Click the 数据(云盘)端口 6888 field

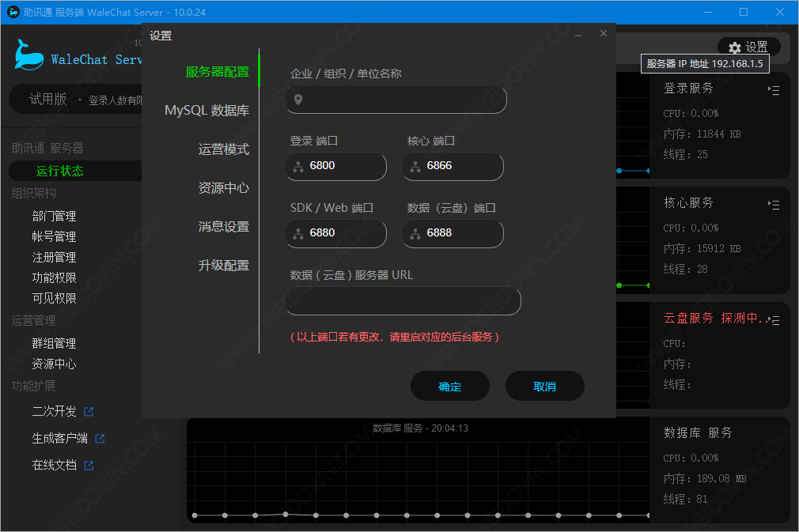(x=453, y=234)
